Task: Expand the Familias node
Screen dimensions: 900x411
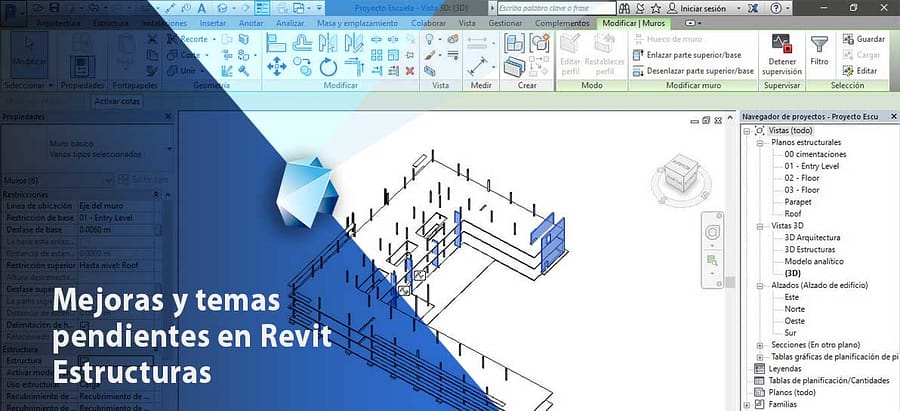Action: pyautogui.click(x=746, y=405)
